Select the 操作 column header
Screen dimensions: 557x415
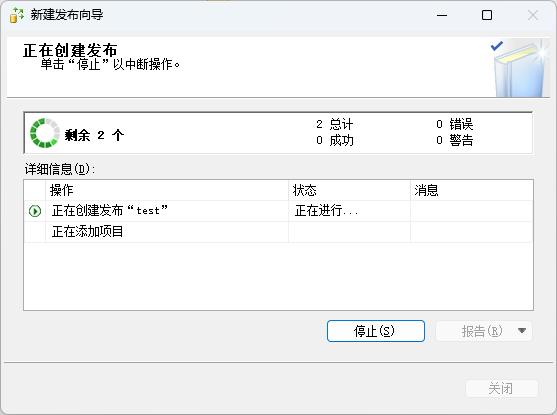[167, 190]
